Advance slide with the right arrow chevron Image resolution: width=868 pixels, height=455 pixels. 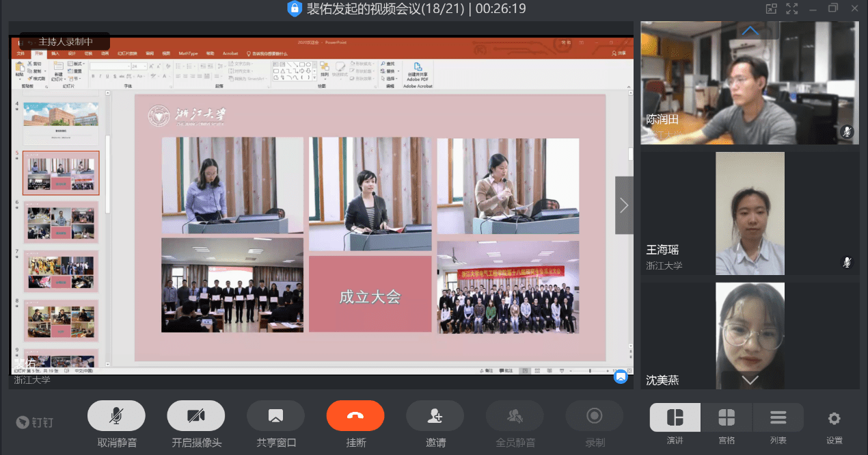pyautogui.click(x=624, y=205)
